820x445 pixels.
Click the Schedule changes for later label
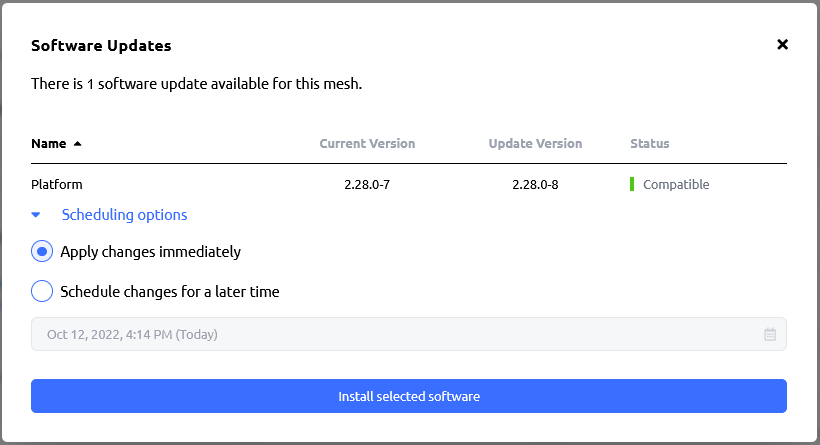tap(170, 291)
